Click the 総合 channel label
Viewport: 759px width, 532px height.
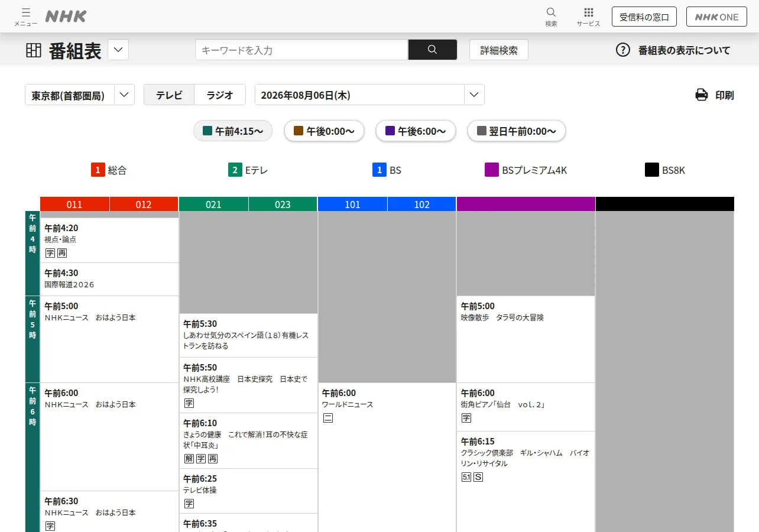click(x=117, y=170)
